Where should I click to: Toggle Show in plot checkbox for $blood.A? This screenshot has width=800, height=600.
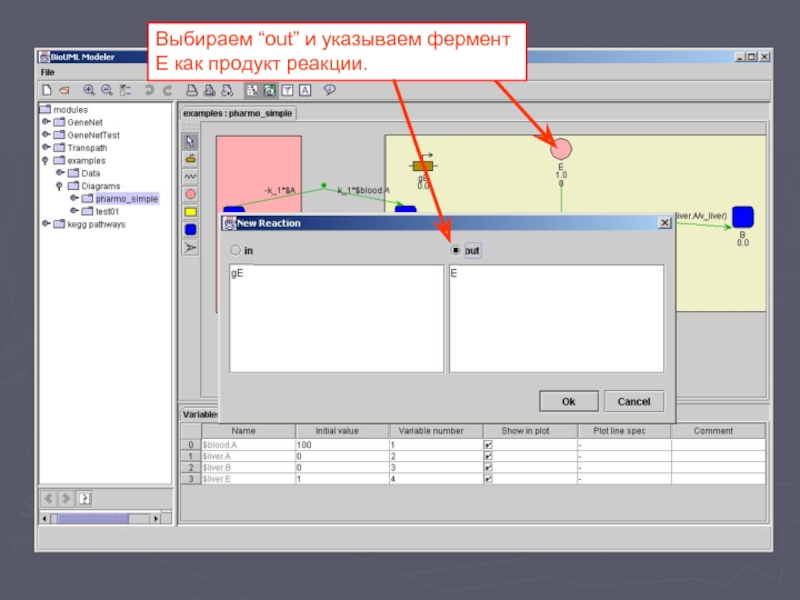pyautogui.click(x=488, y=445)
